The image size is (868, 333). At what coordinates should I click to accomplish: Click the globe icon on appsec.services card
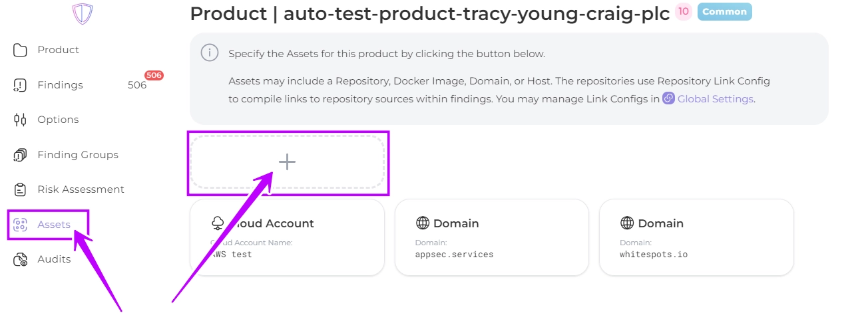422,223
